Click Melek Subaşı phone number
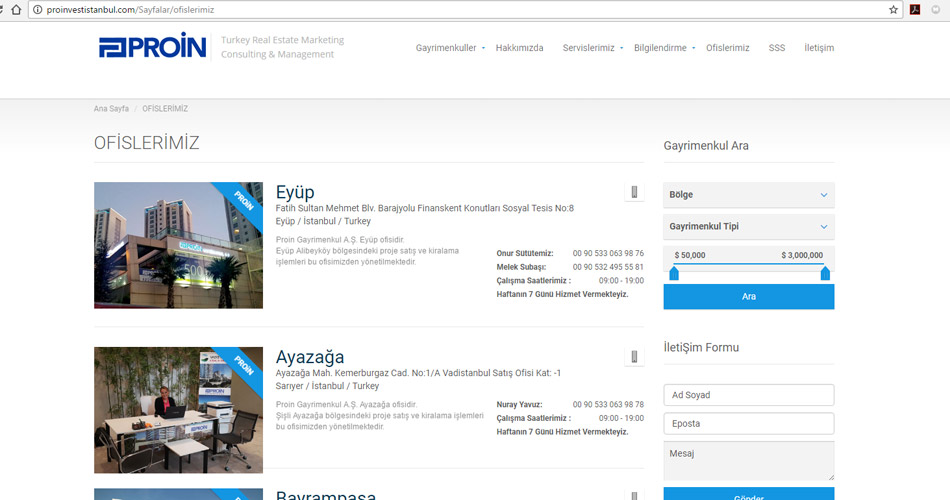The image size is (950, 500). pyautogui.click(x=608, y=267)
